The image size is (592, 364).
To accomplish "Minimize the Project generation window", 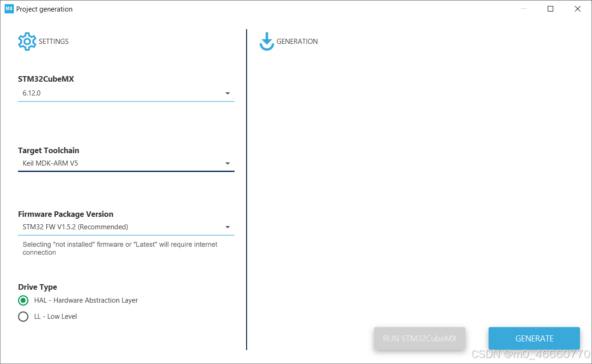I will coord(524,9).
